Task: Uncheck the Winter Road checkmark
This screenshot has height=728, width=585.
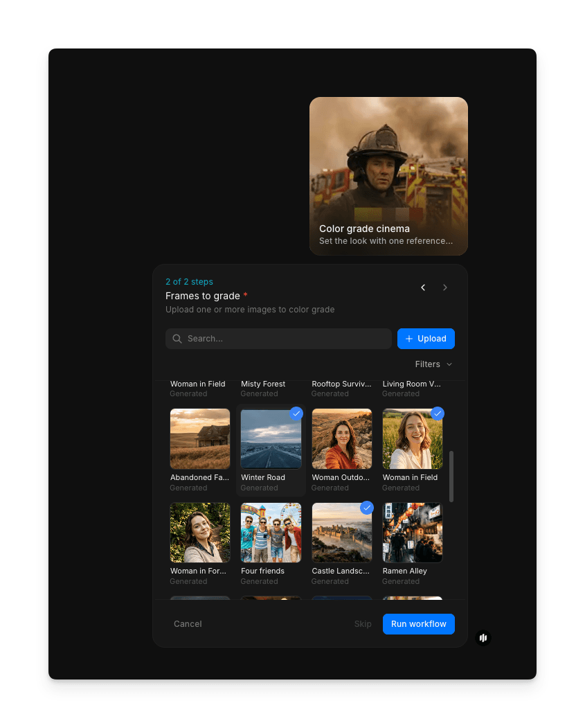Action: (296, 414)
